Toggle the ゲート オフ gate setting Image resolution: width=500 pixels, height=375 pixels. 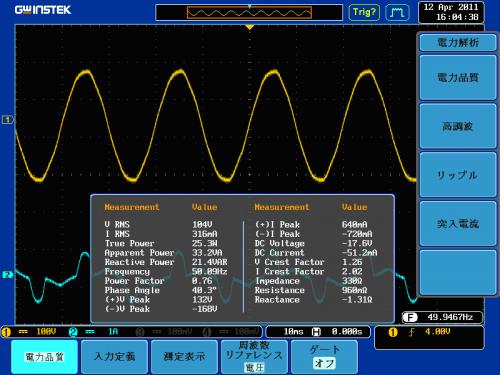click(324, 357)
